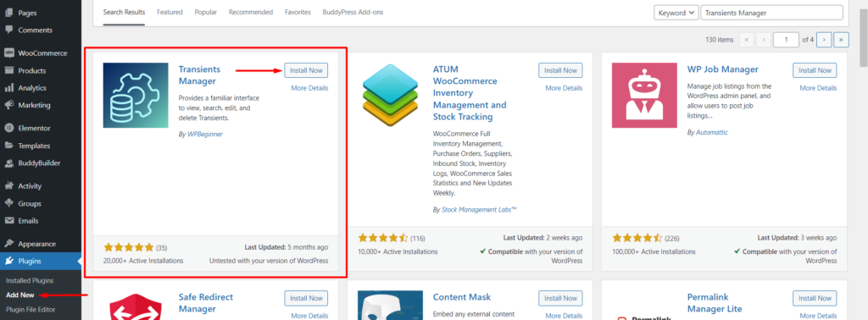The image size is (868, 320).
Task: Click the current page number field
Action: (787, 40)
